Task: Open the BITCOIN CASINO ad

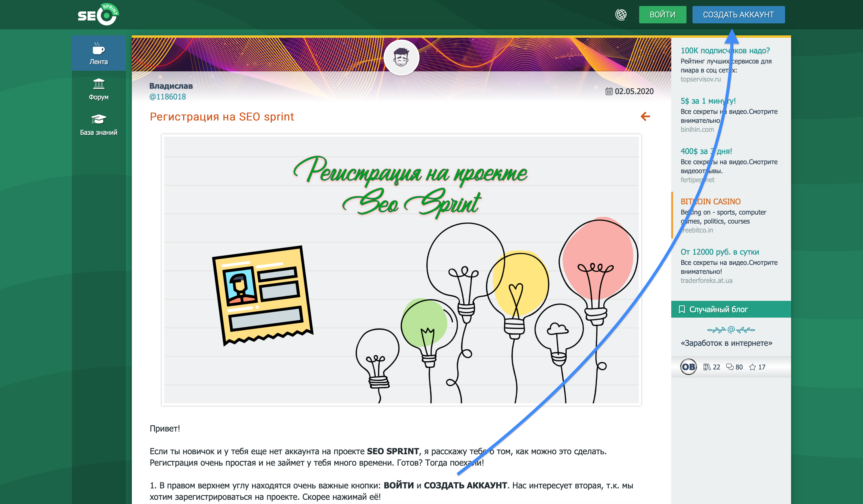Action: [710, 202]
